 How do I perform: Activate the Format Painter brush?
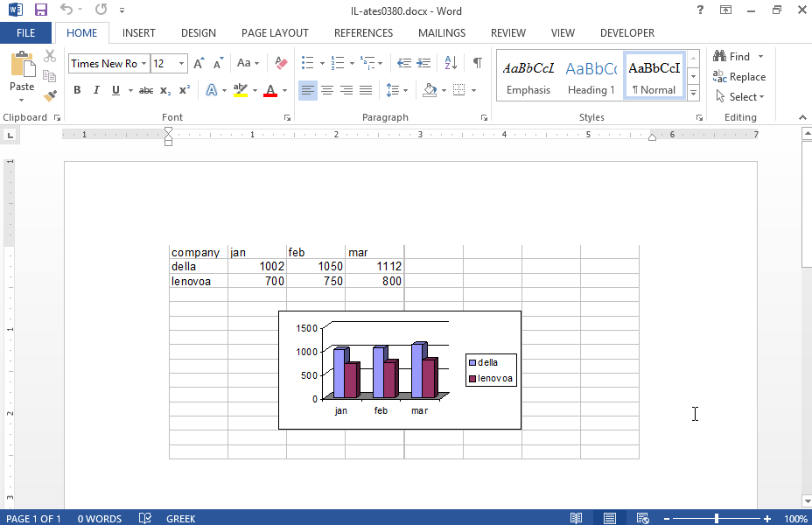coord(50,95)
